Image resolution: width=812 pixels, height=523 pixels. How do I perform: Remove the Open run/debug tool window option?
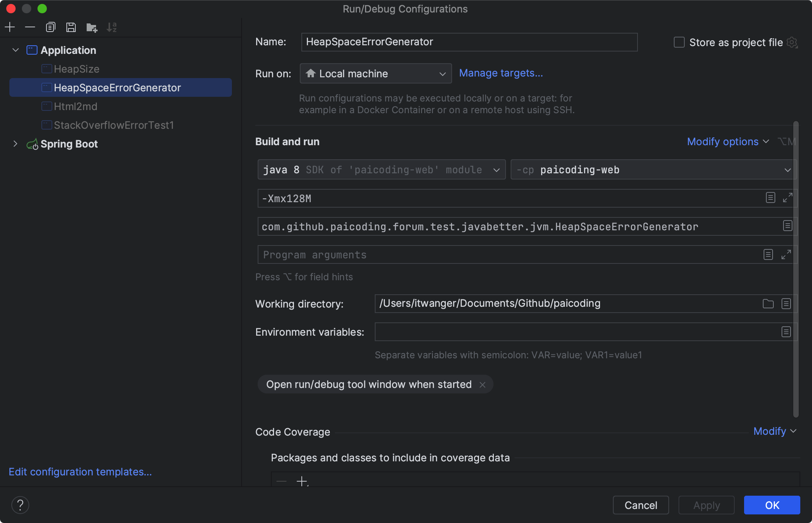tap(483, 384)
